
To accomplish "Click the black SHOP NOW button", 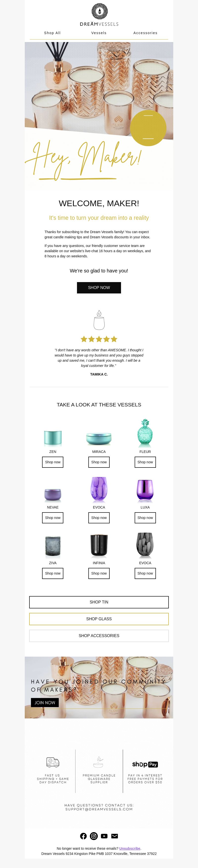I will pos(99,288).
